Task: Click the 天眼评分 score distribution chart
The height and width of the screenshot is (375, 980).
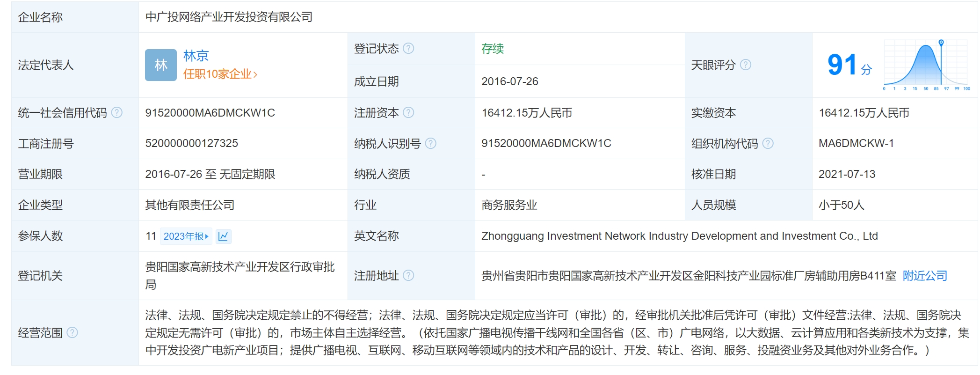Action: [926, 65]
